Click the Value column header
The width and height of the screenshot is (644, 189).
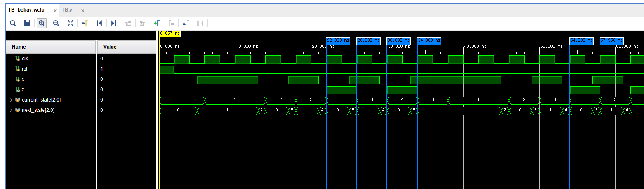point(127,47)
